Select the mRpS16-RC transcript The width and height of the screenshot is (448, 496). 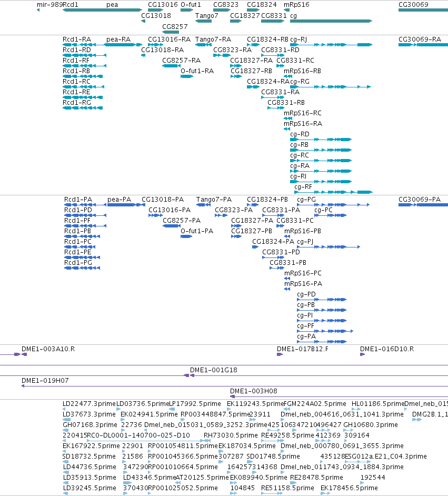(x=303, y=113)
